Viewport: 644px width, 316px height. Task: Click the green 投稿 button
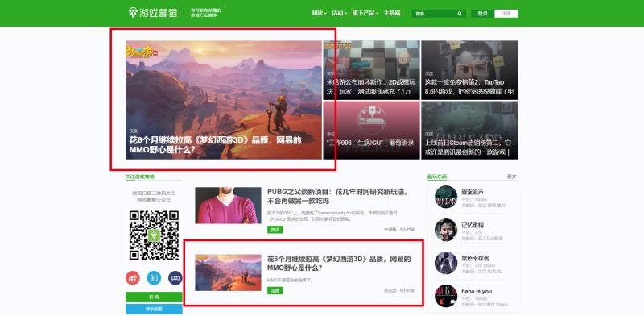point(154,297)
